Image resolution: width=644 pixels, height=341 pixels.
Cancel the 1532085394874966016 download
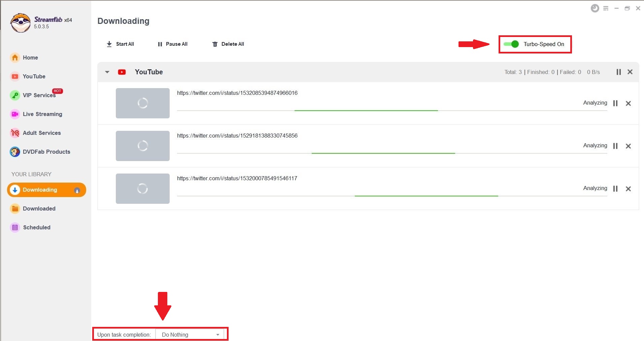[x=628, y=103]
